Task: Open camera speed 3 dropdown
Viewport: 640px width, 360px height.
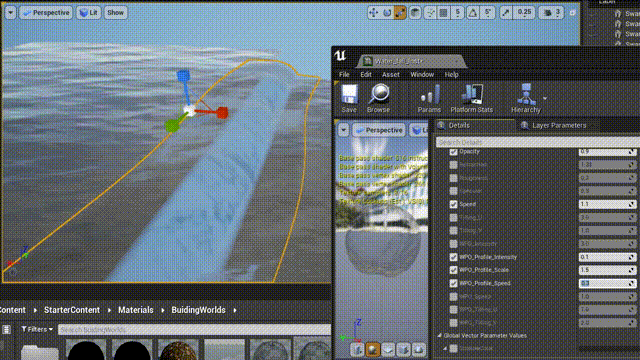Action: coord(552,13)
